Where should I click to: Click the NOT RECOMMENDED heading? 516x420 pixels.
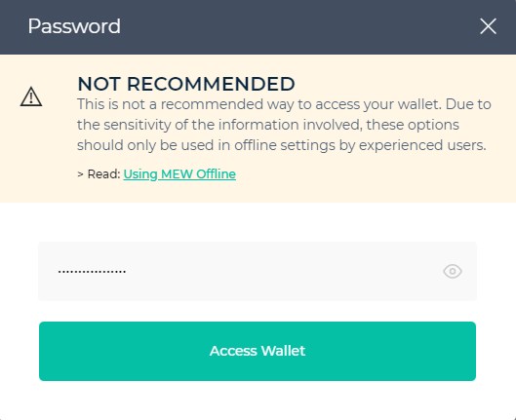(x=186, y=84)
